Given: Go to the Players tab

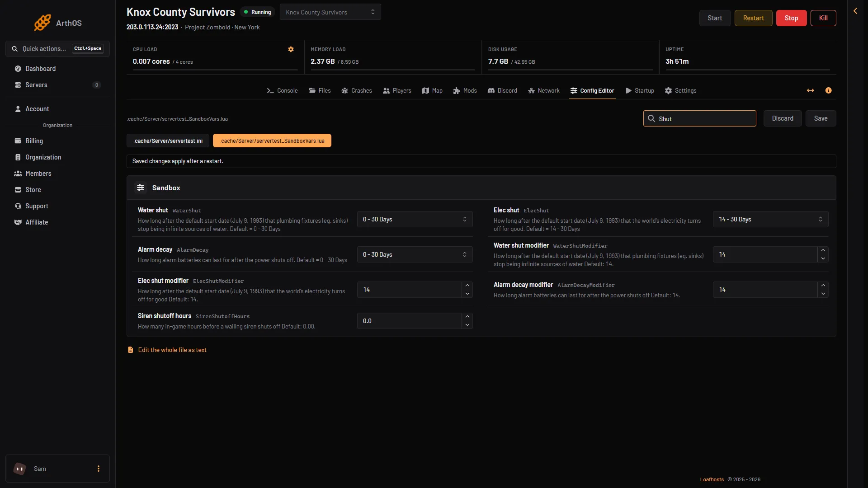Looking at the screenshot, I should pos(397,91).
